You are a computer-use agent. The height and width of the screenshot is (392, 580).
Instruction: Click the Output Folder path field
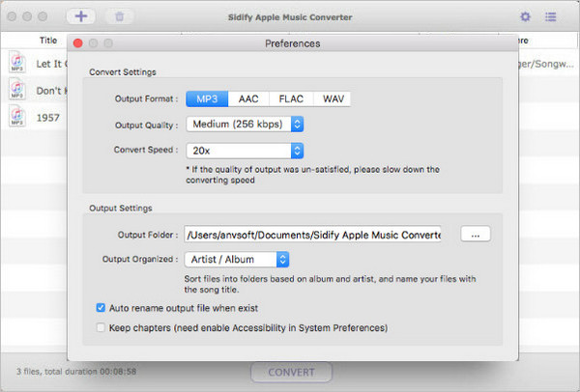click(x=313, y=235)
